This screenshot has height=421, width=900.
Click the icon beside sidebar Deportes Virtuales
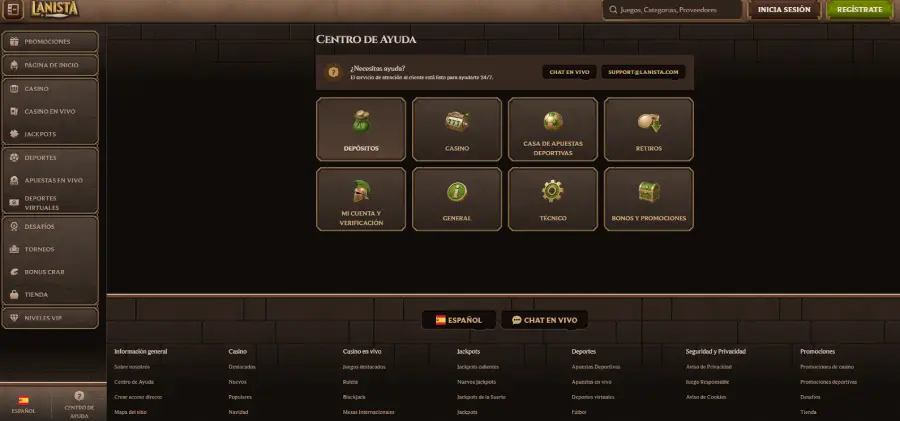tap(14, 203)
